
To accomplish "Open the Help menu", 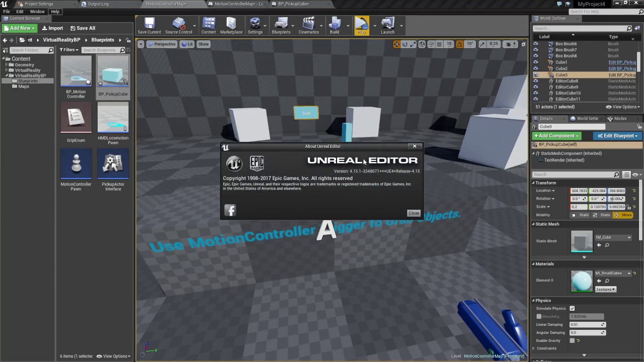I will [55, 12].
